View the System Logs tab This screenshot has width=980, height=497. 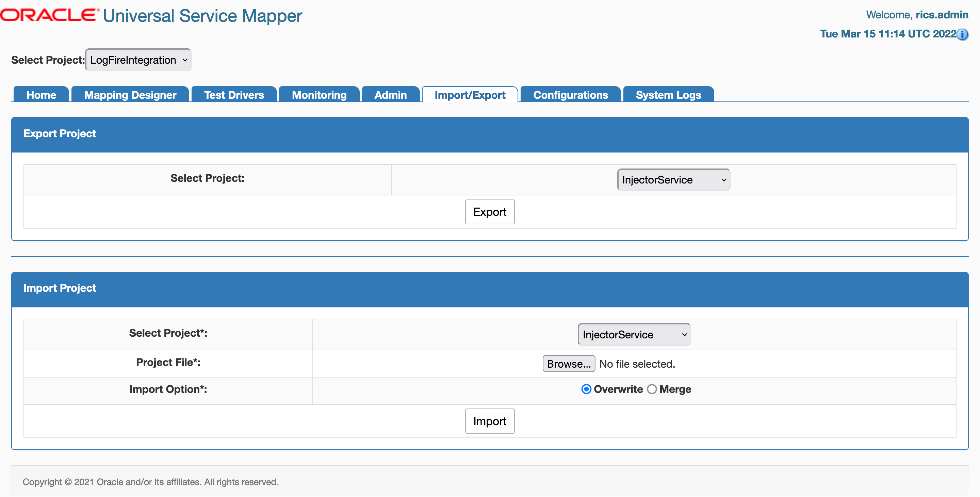pos(668,95)
